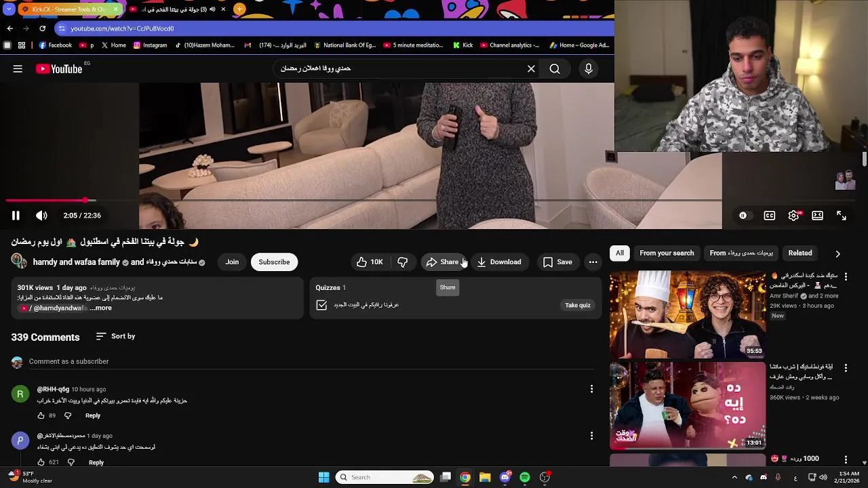Enter fullscreen on the video

pos(842,216)
